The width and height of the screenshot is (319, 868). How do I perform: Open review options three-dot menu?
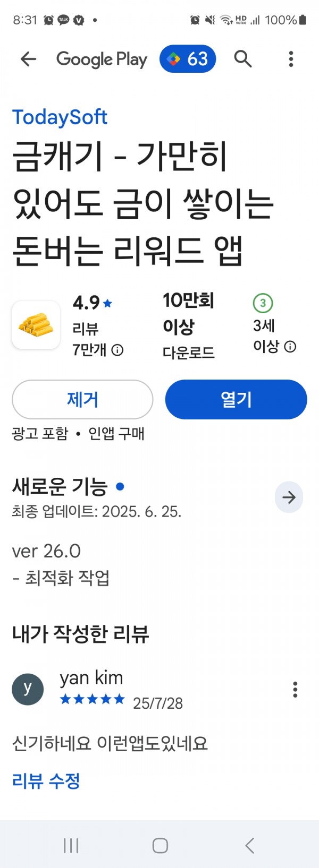point(295,689)
